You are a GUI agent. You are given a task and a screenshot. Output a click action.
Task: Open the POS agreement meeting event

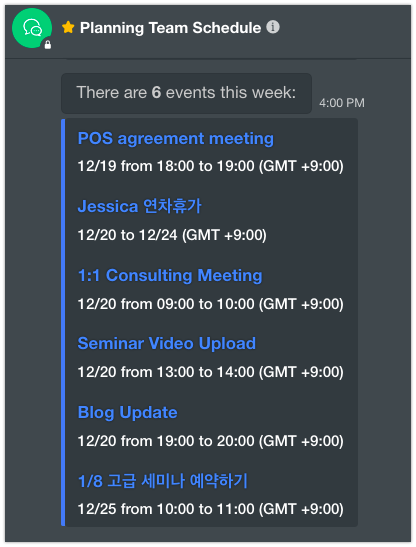[x=176, y=138]
